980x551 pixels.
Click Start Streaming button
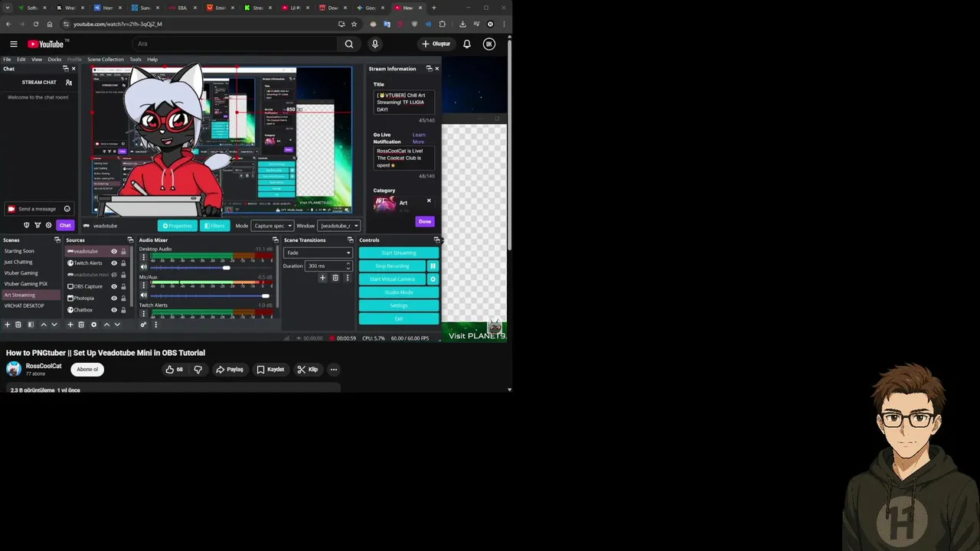pyautogui.click(x=399, y=253)
